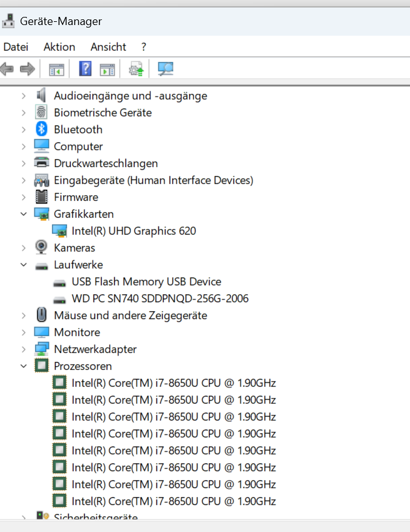Expand Audioeingänge und -ausgänge

[x=23, y=96]
